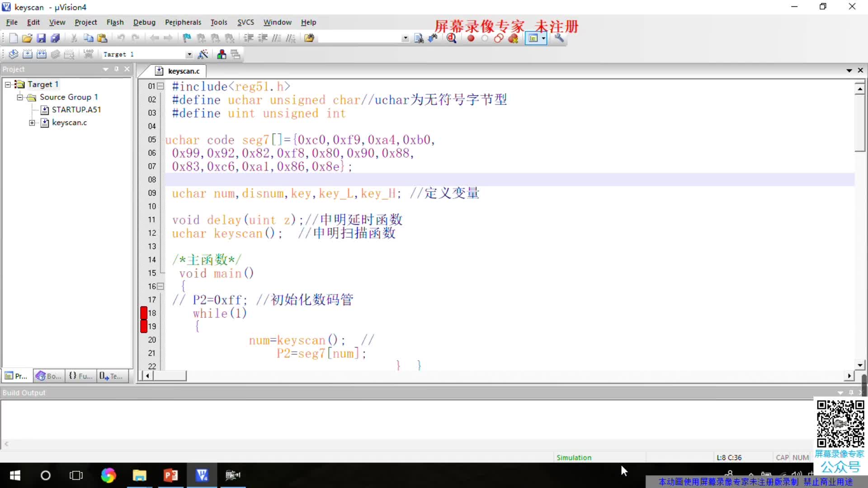Open the editor tab list dropdown arrow
Image resolution: width=868 pixels, height=488 pixels.
point(849,70)
